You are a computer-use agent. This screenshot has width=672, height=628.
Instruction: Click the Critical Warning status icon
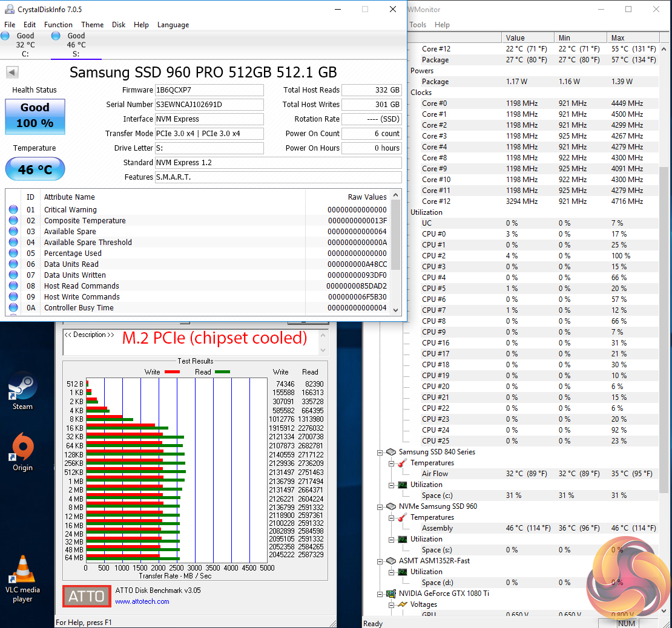[13, 209]
